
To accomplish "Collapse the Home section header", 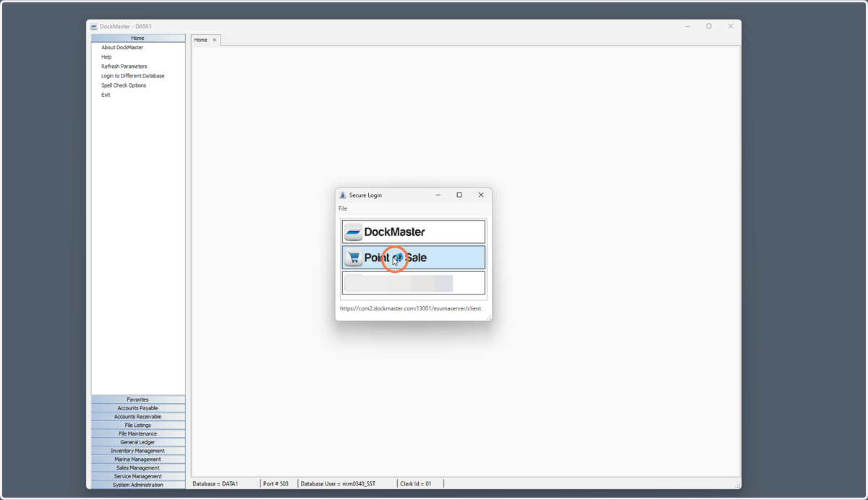I will 138,38.
